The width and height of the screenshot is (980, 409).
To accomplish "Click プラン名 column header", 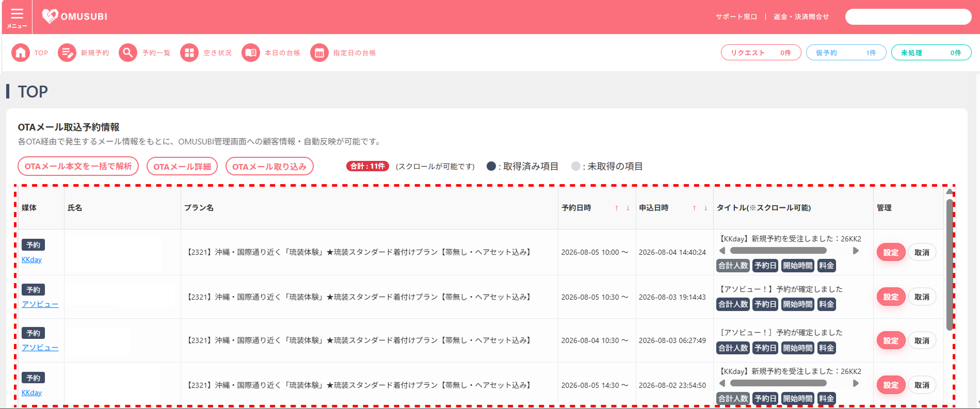I will pos(199,208).
